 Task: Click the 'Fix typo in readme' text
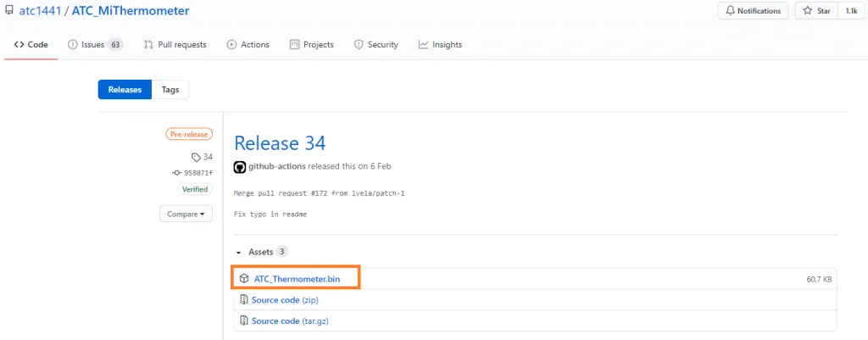tap(270, 214)
